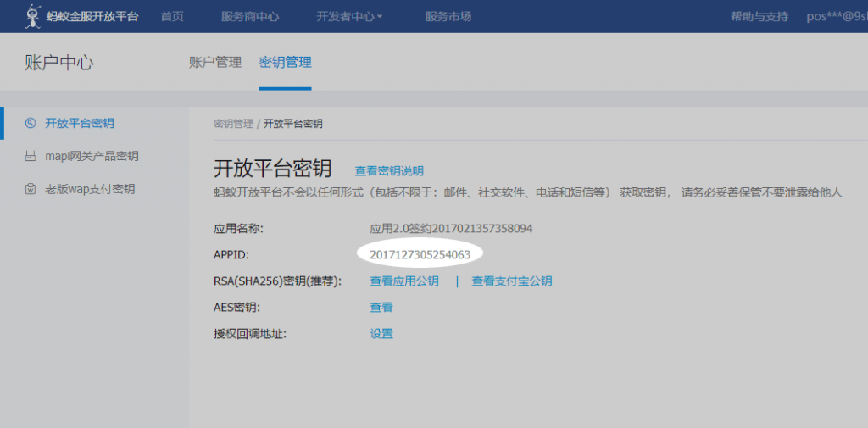Click the icon beside 老版wap支付密钥

31,189
